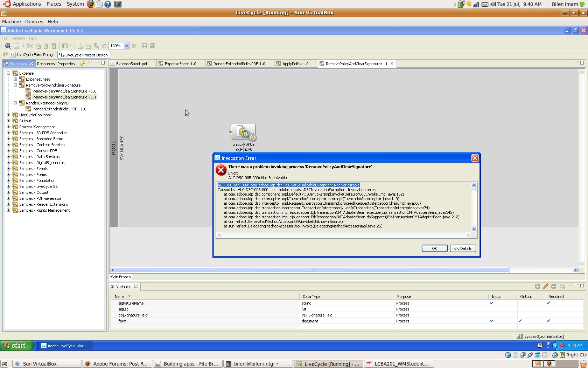Switch to LiveCycle Form Design perspective

[x=33, y=55]
